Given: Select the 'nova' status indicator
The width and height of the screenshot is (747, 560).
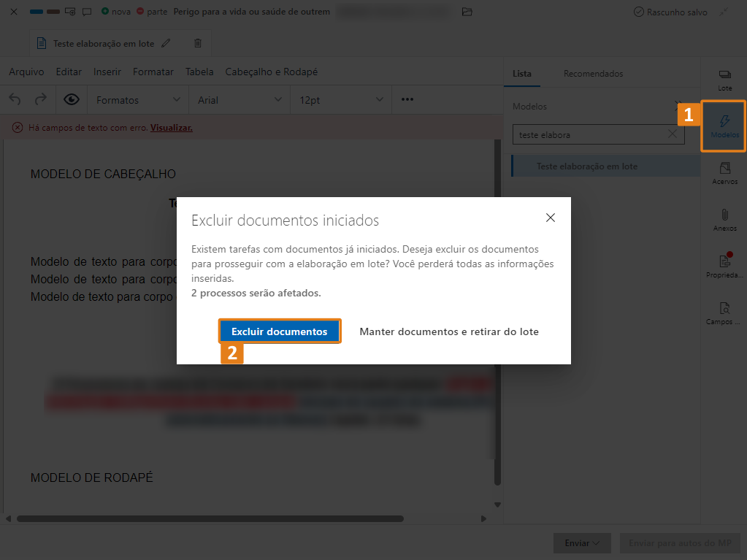Looking at the screenshot, I should 115,12.
